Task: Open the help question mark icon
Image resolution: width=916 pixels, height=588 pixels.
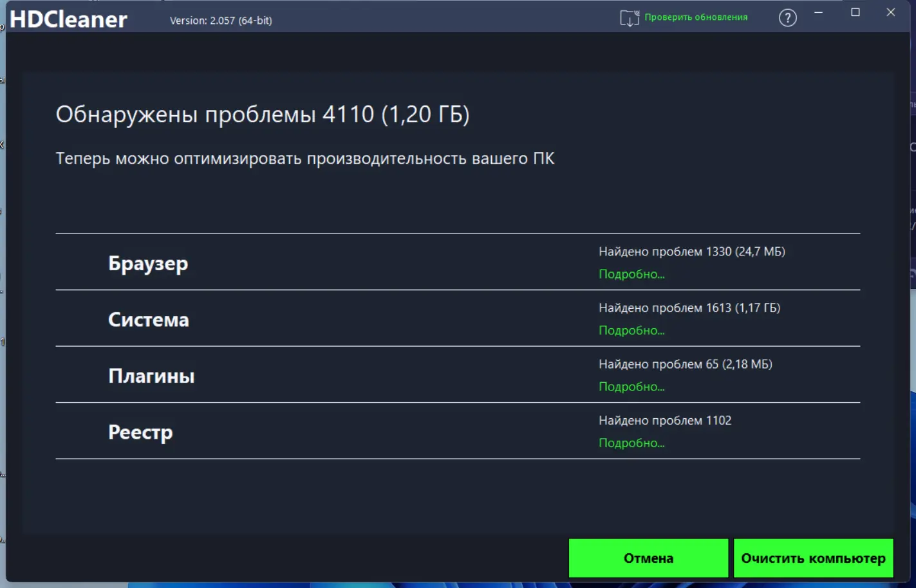Action: click(787, 18)
